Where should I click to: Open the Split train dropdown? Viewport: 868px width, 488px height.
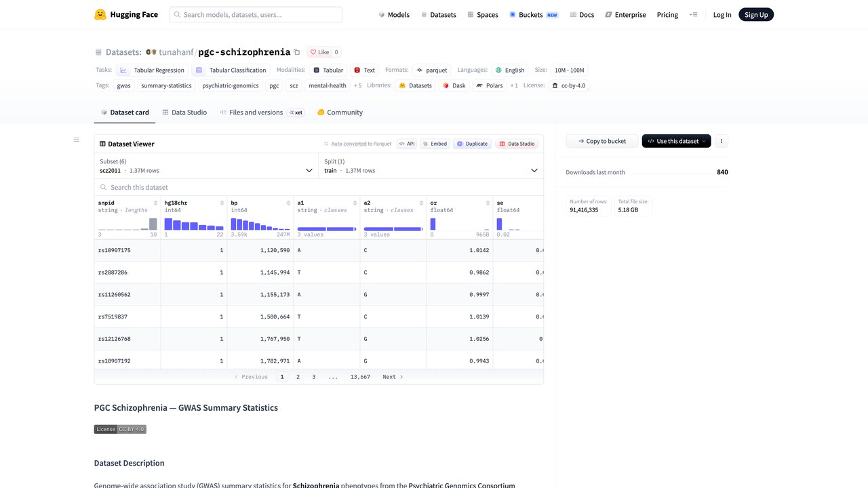click(431, 166)
